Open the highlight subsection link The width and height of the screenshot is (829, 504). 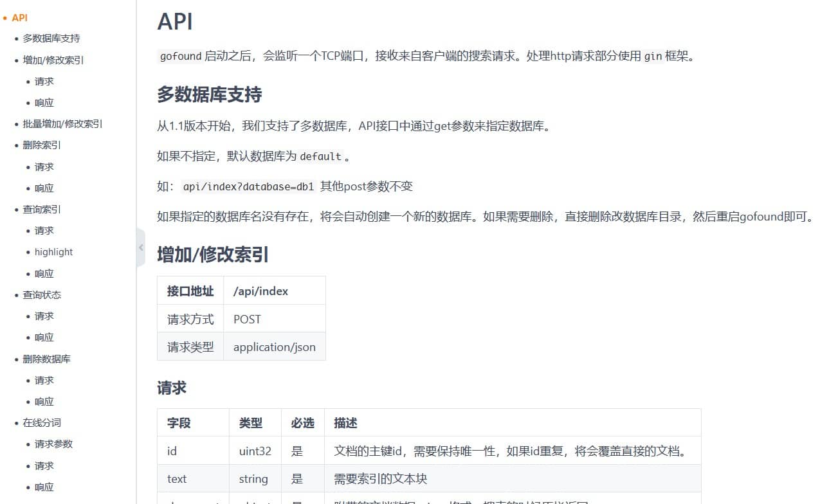pos(53,252)
